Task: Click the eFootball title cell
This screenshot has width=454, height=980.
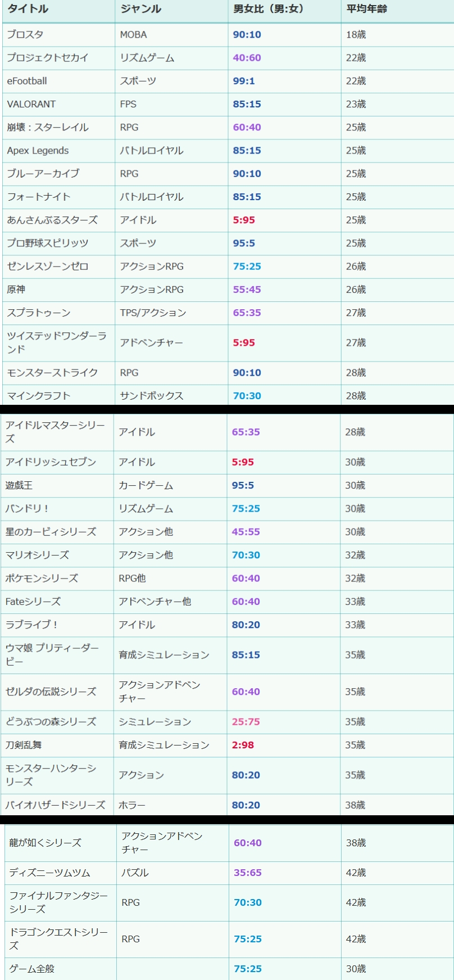Action: (27, 81)
